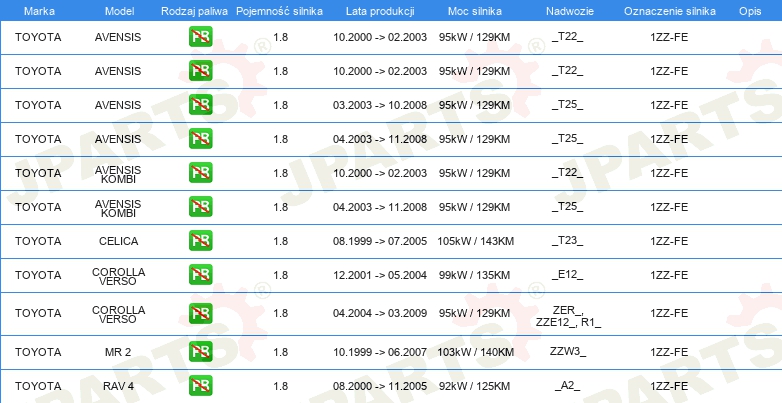Click the date range 04.2004 -> 03.2009
Screen dimensions: 782x403
coord(380,313)
